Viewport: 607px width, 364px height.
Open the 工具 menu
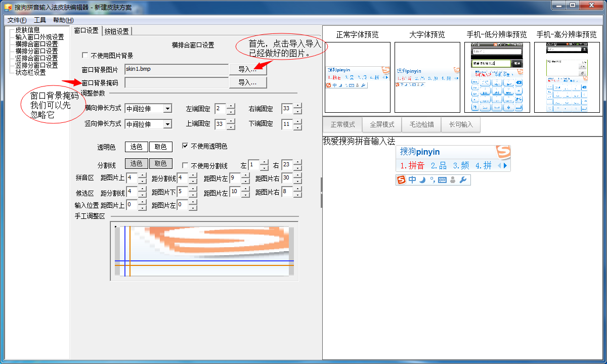[40, 20]
